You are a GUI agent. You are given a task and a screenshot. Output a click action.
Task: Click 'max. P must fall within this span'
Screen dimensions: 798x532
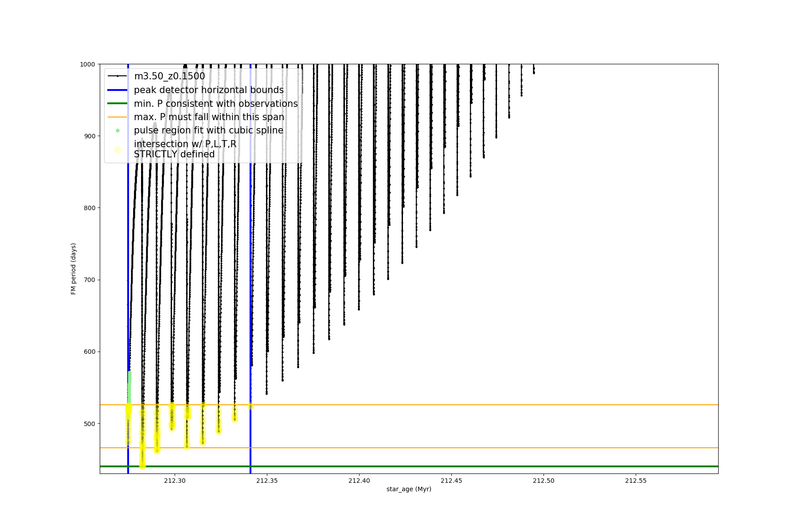pyautogui.click(x=209, y=117)
